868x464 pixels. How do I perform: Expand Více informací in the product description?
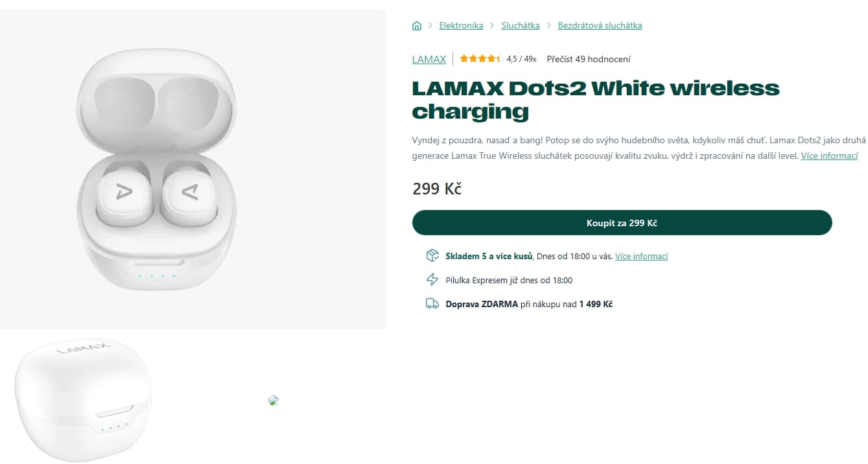pyautogui.click(x=830, y=156)
